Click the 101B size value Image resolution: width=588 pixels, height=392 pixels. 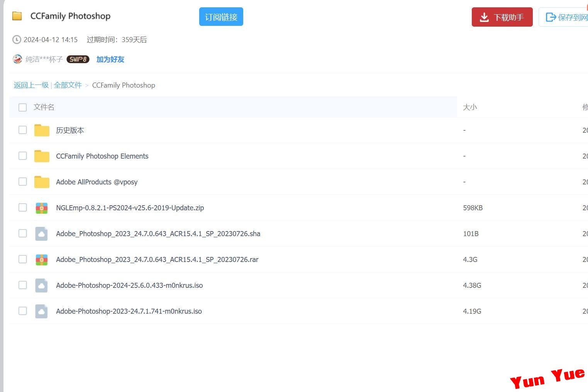click(471, 234)
